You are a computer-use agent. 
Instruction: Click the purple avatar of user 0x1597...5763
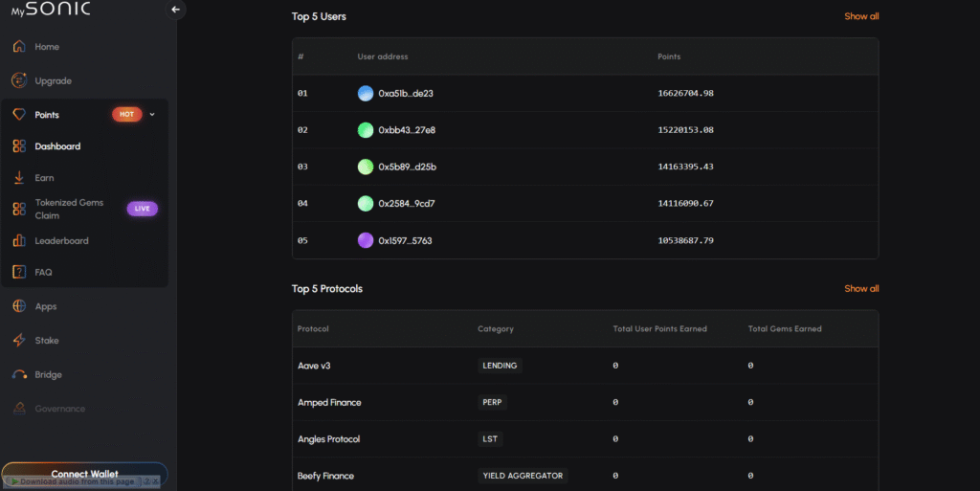(x=366, y=240)
